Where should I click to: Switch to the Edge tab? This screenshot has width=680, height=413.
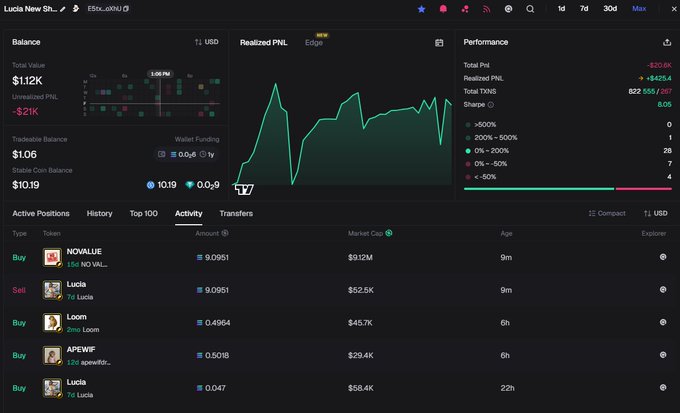coord(314,43)
